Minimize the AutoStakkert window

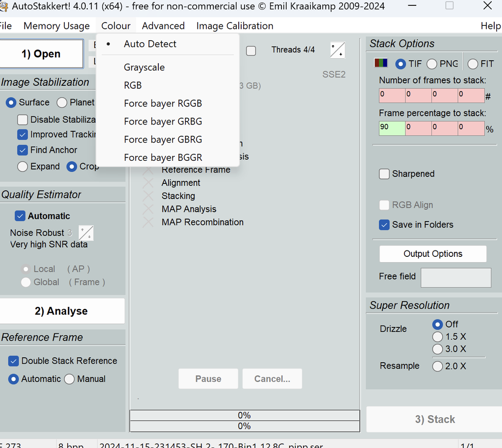click(412, 6)
